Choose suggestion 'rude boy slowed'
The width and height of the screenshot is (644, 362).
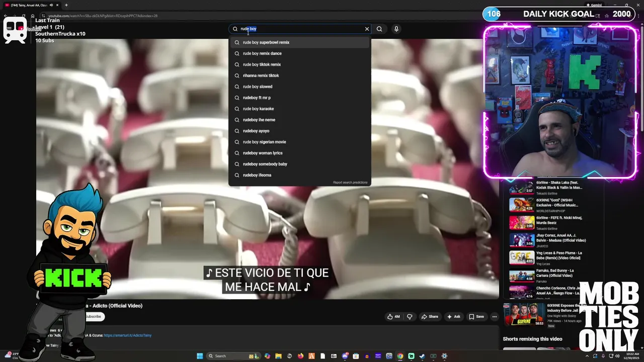[300, 86]
